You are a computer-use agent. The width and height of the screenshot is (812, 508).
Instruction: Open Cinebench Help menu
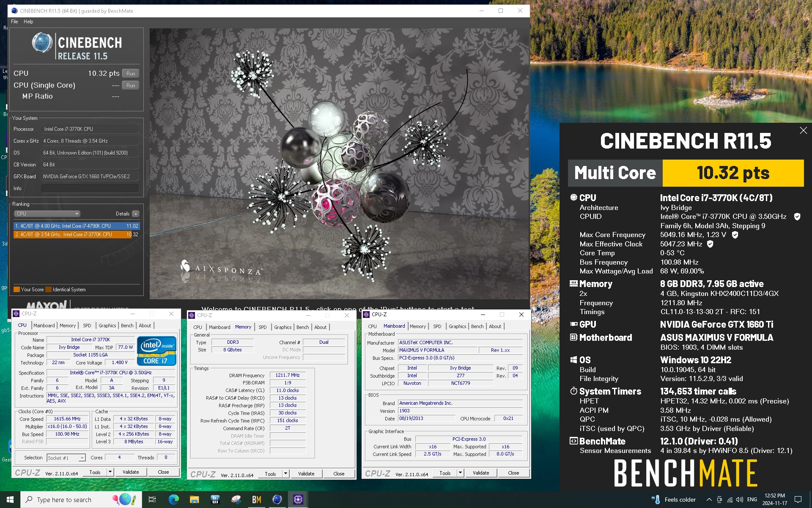point(28,22)
